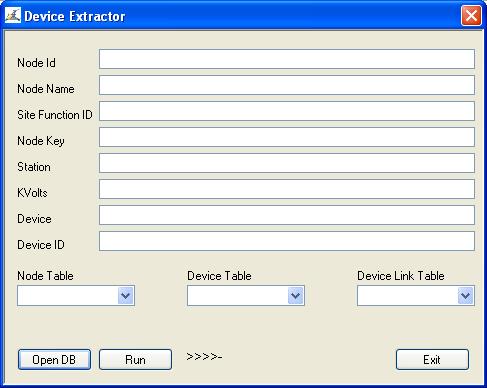
Task: Select the Site Function ID field
Action: [287, 111]
